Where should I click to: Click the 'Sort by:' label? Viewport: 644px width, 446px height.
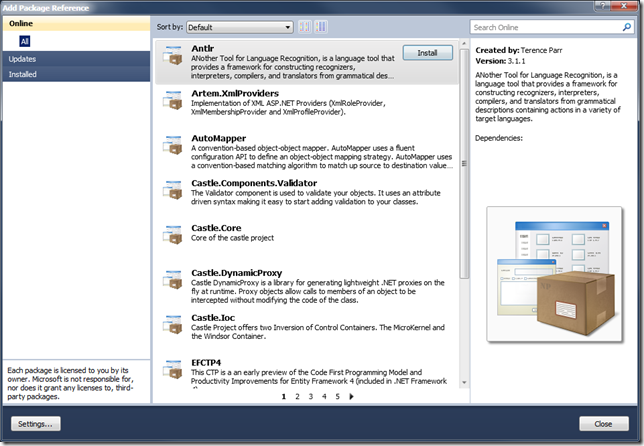coord(170,27)
